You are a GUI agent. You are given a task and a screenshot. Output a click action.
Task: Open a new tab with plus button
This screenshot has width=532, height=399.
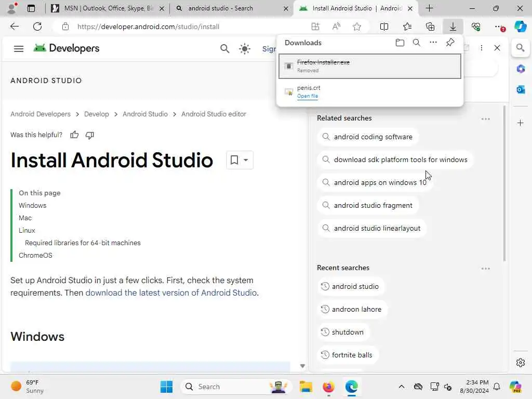430,8
